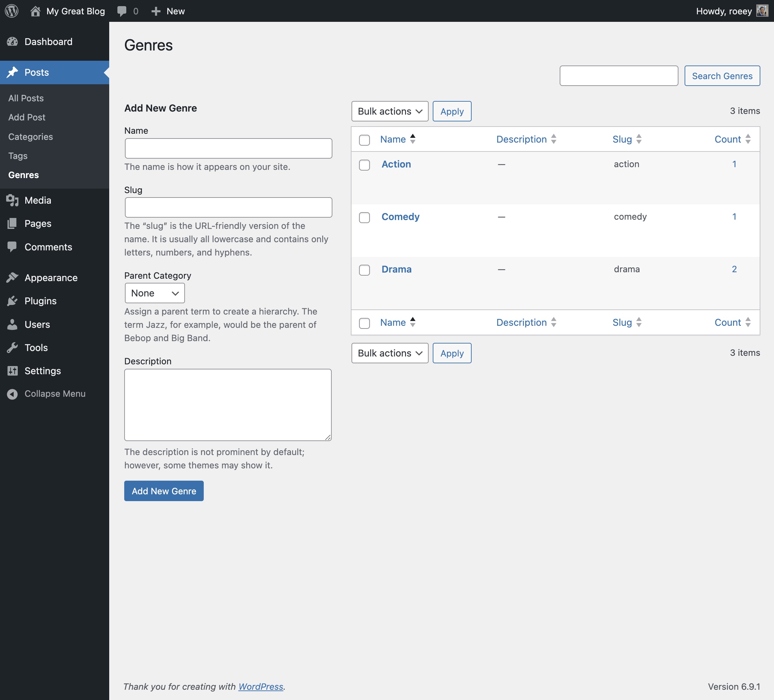The image size is (774, 700).
Task: Open the Tools wrench icon
Action: (12, 348)
